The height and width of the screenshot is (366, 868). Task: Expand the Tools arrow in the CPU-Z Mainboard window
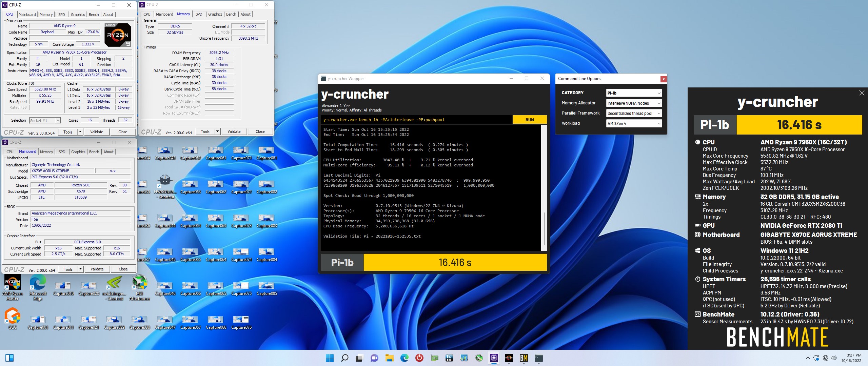(81, 269)
